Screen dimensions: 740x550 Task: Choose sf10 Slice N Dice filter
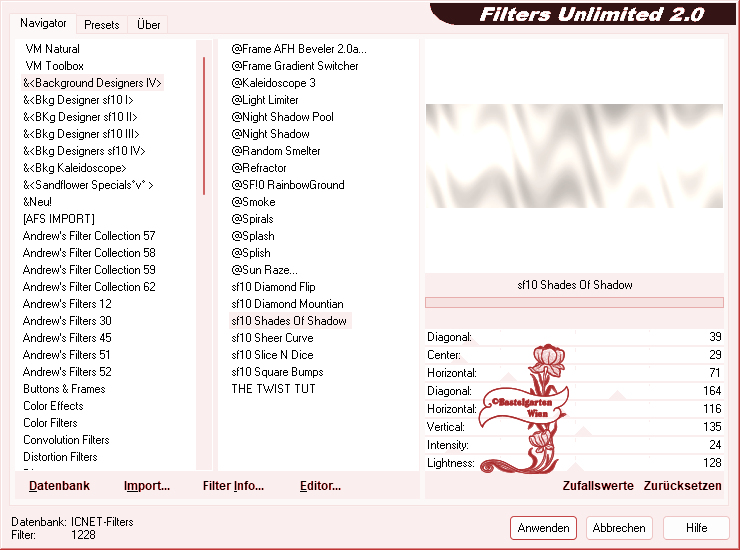point(272,355)
